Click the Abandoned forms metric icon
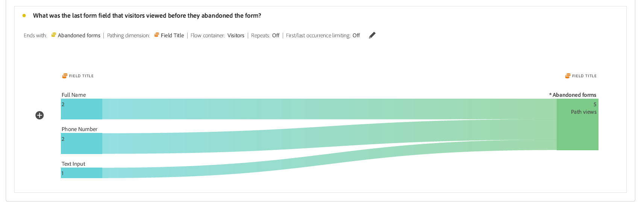The image size is (644, 209). click(x=54, y=35)
